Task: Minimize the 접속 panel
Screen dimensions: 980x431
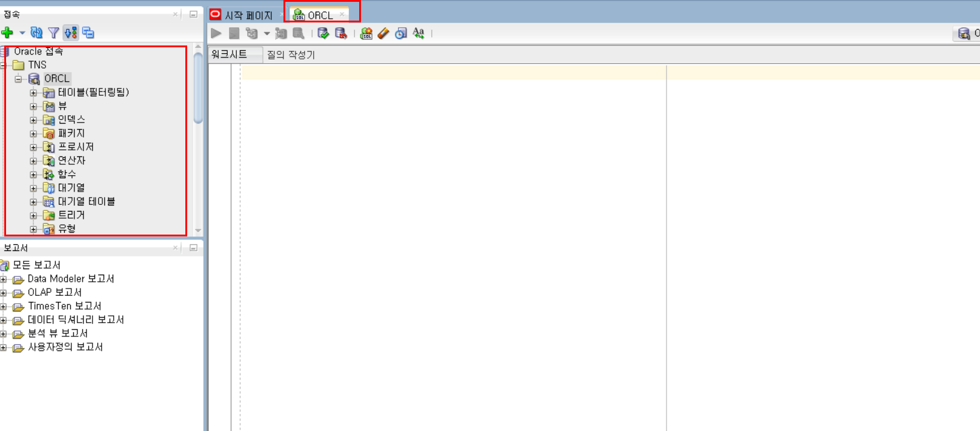Action: click(193, 14)
